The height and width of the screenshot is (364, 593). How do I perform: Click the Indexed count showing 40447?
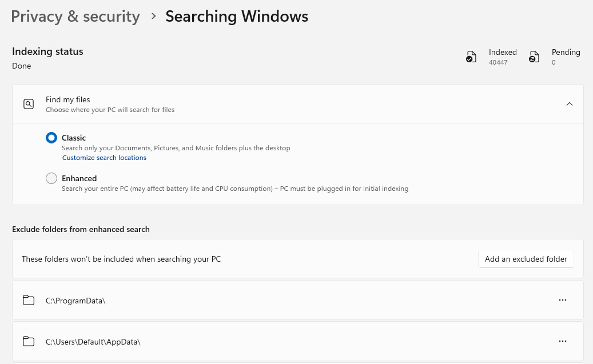(498, 62)
